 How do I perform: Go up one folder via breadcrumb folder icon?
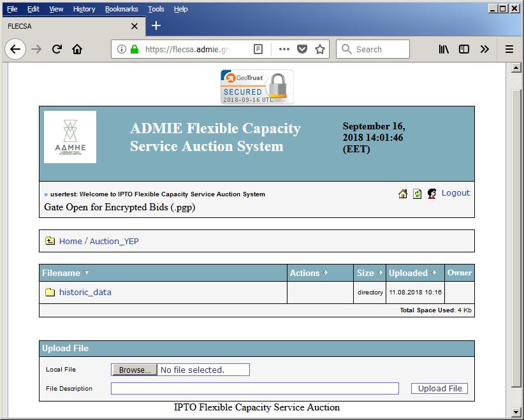coord(50,240)
